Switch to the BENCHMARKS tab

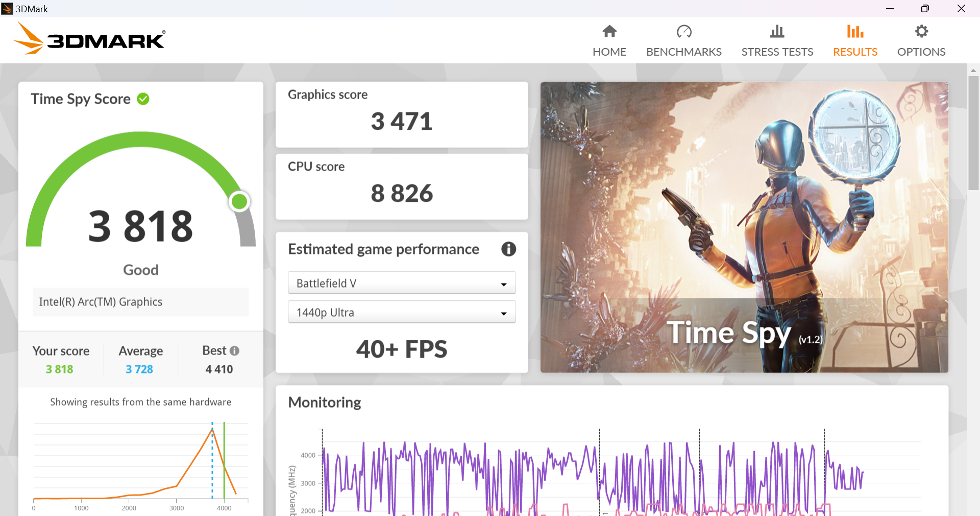[683, 52]
